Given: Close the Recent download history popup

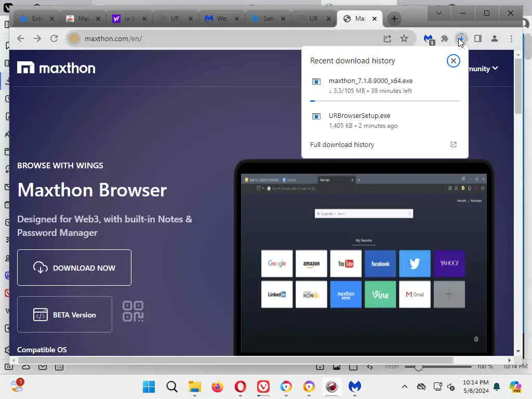Looking at the screenshot, I should [453, 61].
